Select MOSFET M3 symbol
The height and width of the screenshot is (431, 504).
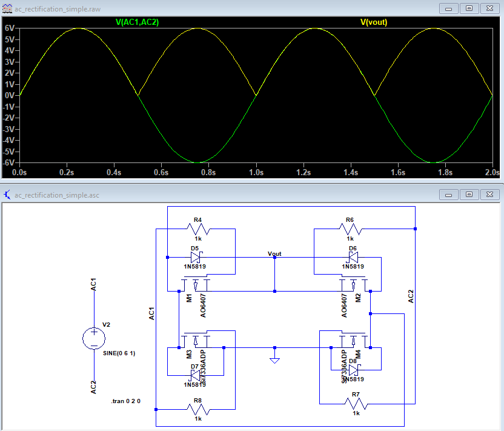(x=196, y=340)
